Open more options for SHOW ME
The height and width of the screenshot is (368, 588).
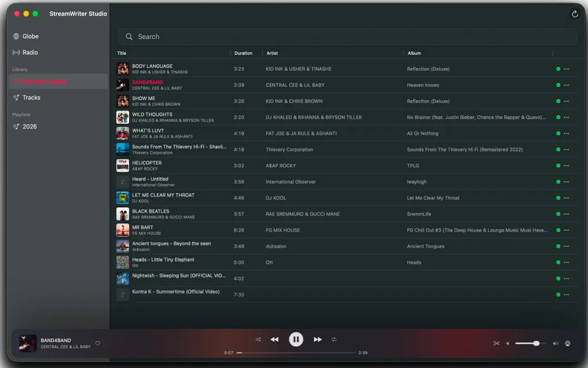click(566, 101)
